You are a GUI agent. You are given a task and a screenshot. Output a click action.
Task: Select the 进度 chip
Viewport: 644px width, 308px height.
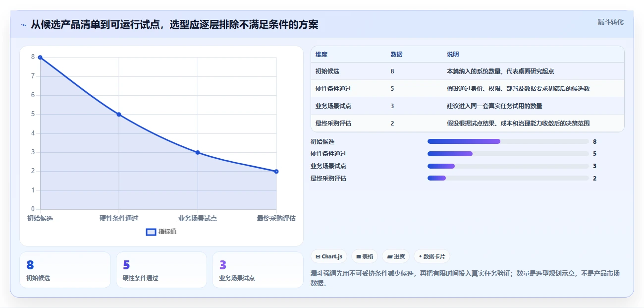click(396, 256)
